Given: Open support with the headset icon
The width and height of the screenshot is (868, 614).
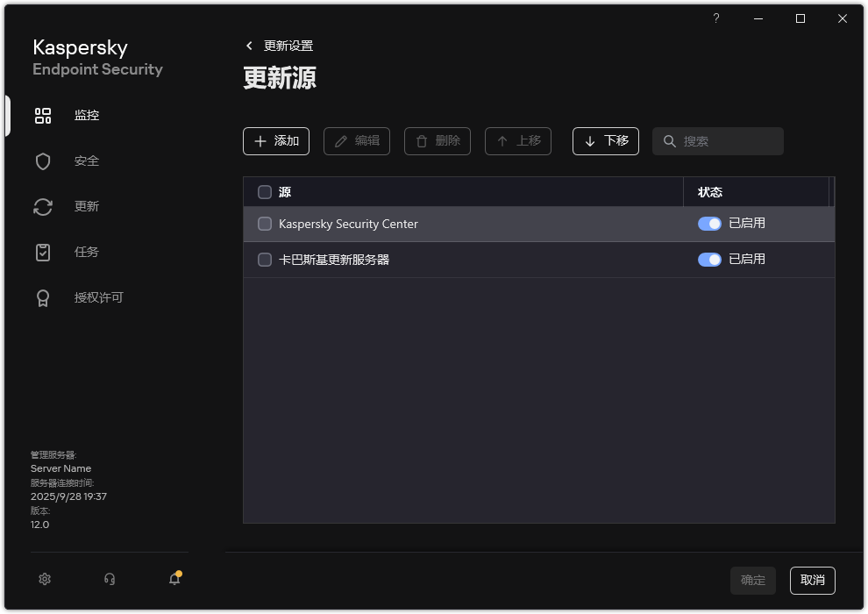Looking at the screenshot, I should coord(109,579).
